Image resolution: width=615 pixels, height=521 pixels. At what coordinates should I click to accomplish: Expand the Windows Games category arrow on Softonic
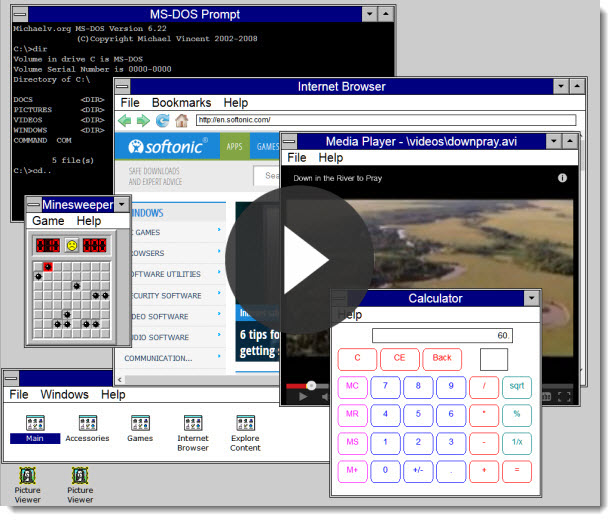pos(219,231)
